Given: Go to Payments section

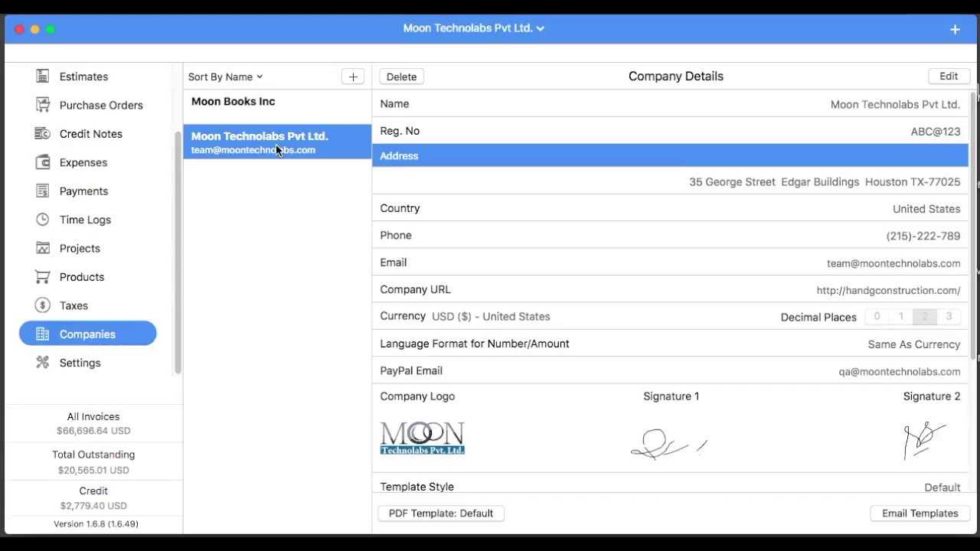Looking at the screenshot, I should 83,191.
